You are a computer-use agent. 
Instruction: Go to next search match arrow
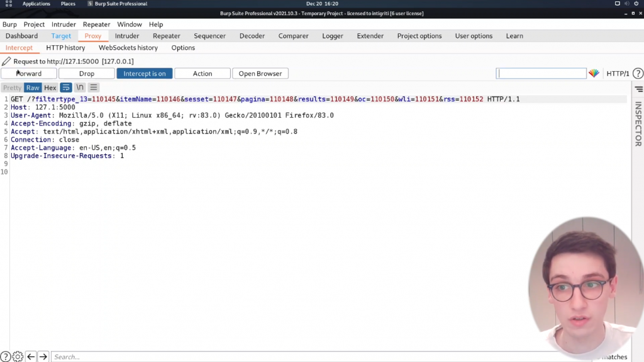coord(43,357)
